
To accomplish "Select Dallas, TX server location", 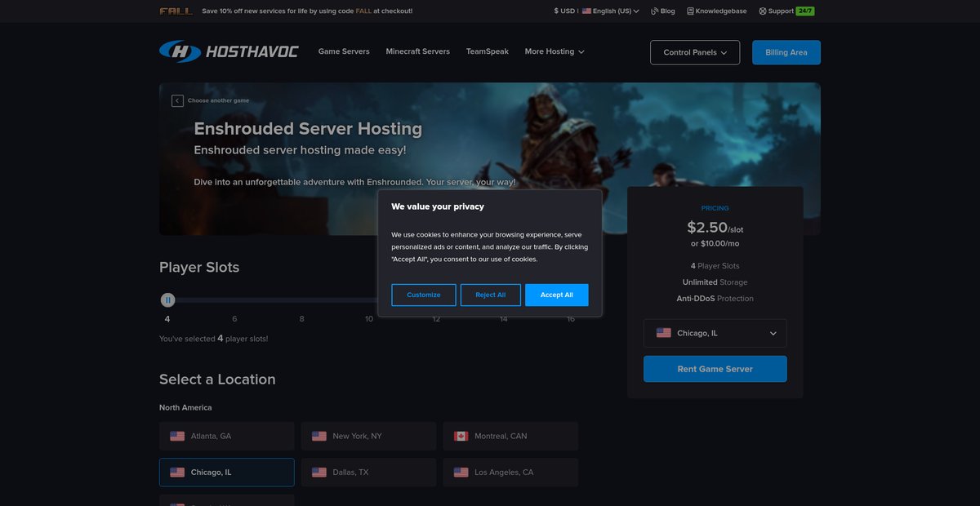I will click(x=369, y=472).
